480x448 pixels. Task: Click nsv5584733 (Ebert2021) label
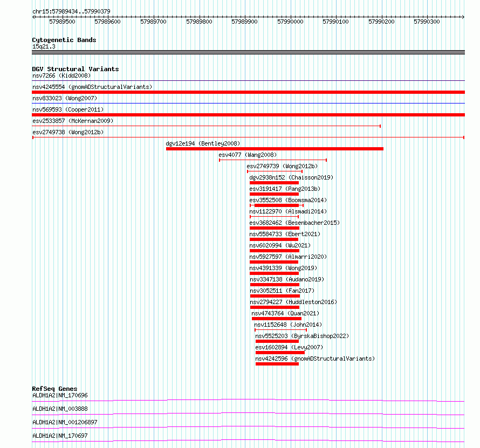coord(285,234)
